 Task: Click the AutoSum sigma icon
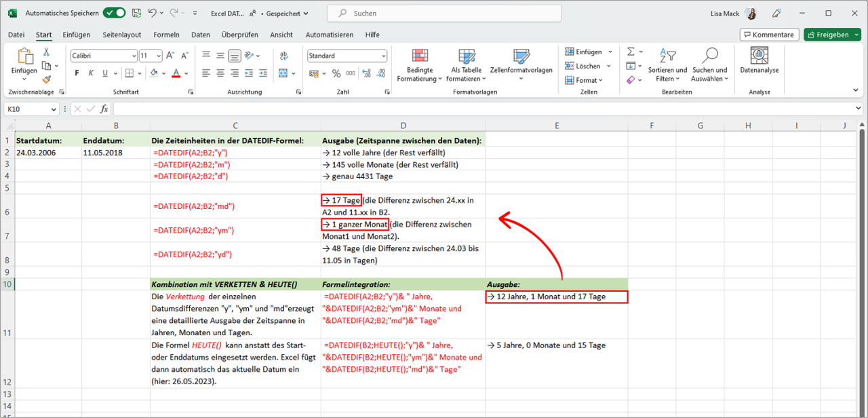(631, 52)
